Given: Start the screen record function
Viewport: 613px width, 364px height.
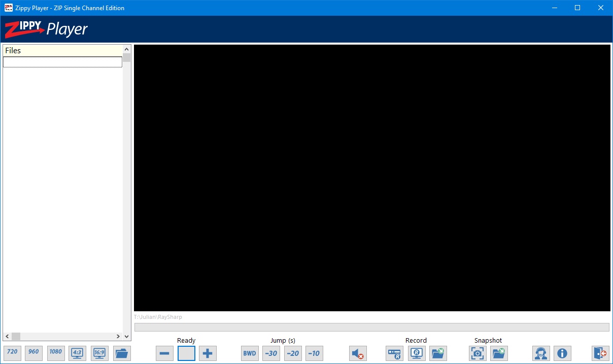Looking at the screenshot, I should pos(417,353).
